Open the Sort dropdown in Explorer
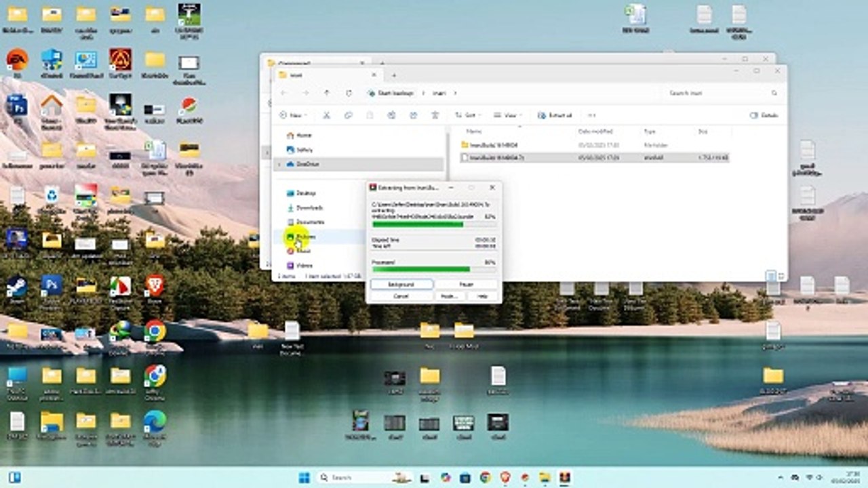868x488 pixels. [467, 115]
